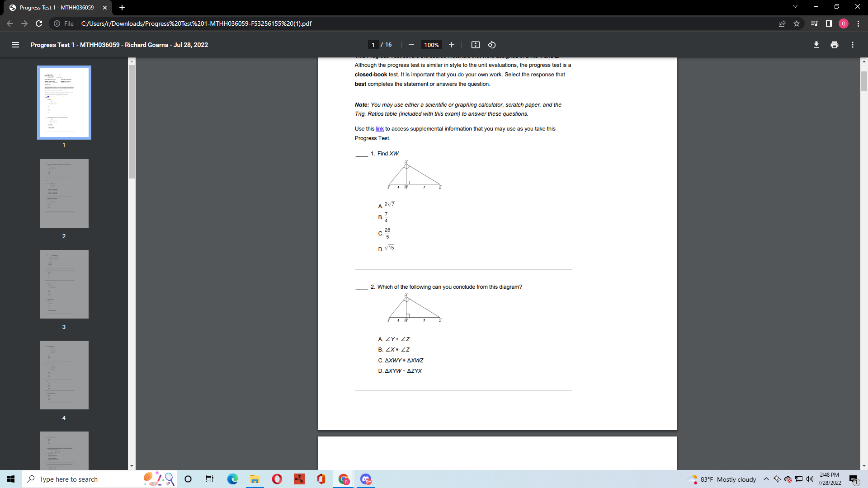Click the Google profile avatar
The width and height of the screenshot is (868, 488).
[844, 23]
